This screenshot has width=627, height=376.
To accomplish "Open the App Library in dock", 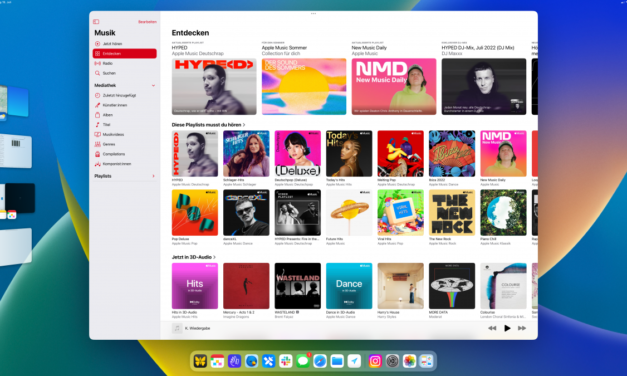I will coord(427,361).
